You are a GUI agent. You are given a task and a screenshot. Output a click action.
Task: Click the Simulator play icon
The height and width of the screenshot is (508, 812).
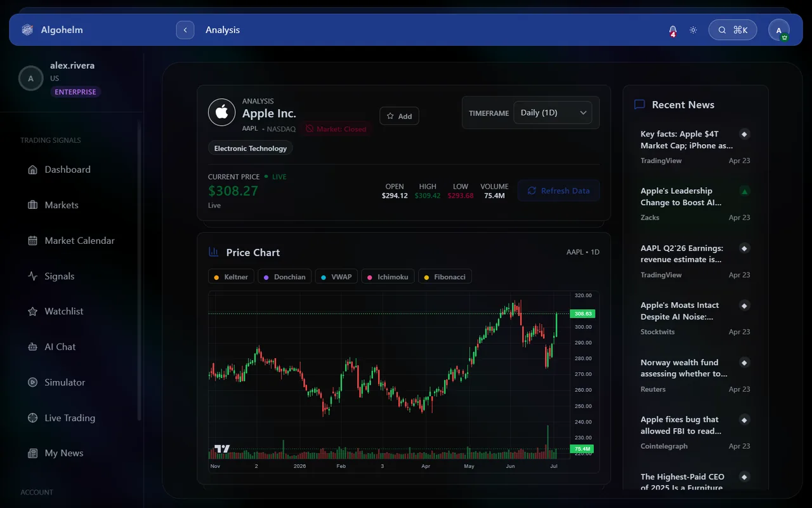[x=33, y=382]
